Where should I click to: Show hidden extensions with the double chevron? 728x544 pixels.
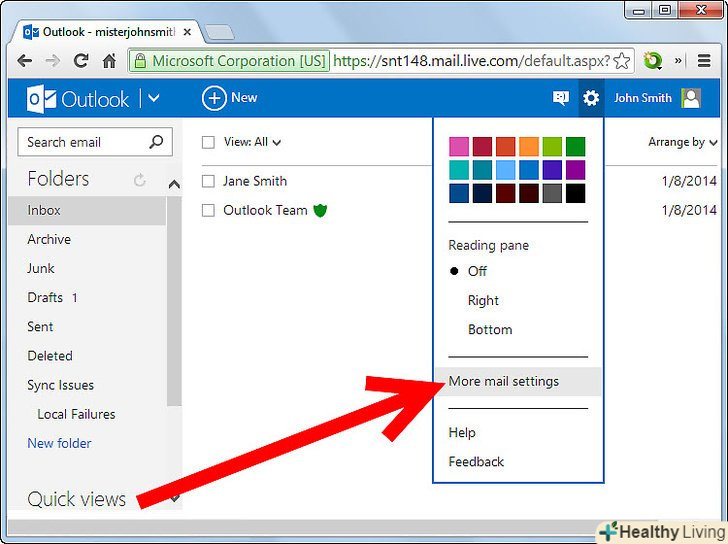[x=678, y=61]
